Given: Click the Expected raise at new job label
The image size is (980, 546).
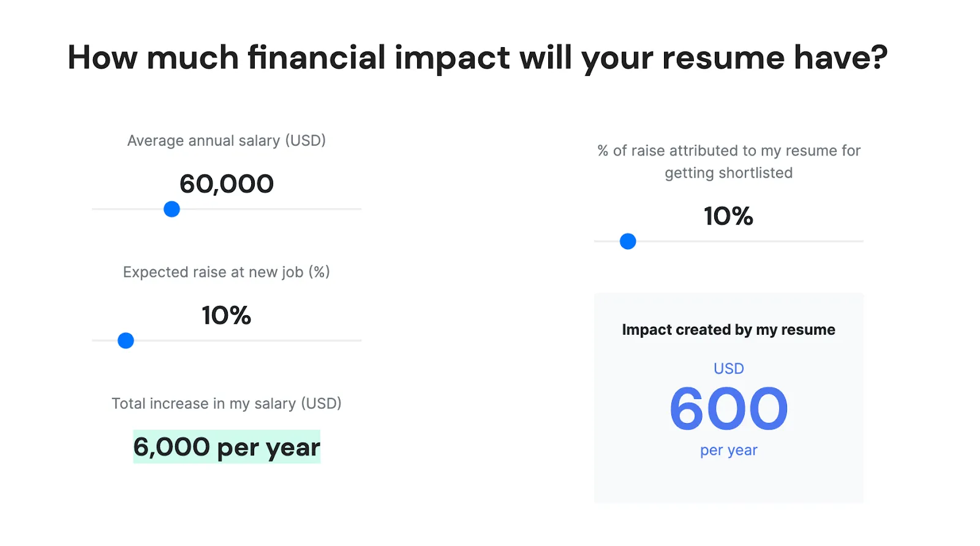Looking at the screenshot, I should (x=227, y=272).
